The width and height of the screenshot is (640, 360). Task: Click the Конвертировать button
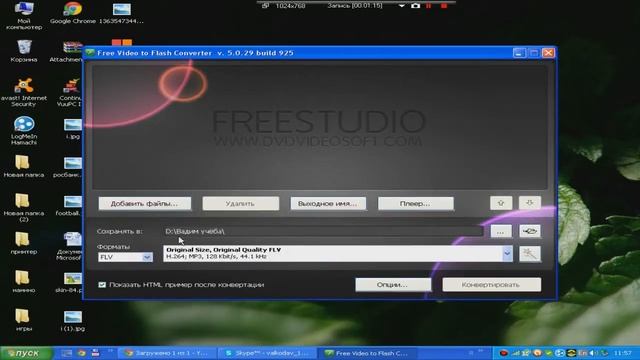click(491, 284)
